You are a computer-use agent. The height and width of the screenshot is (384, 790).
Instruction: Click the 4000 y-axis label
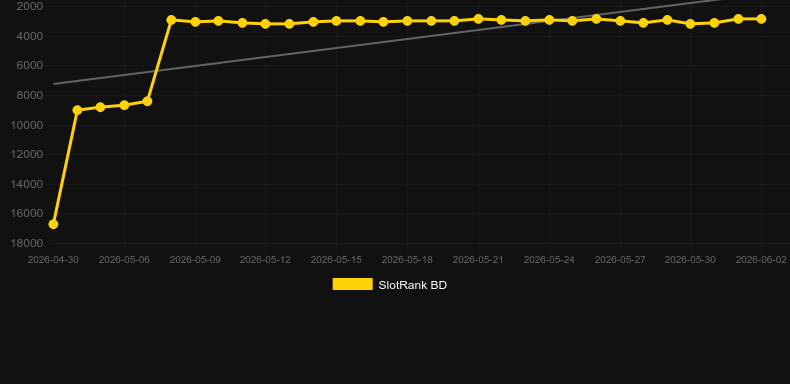30,36
